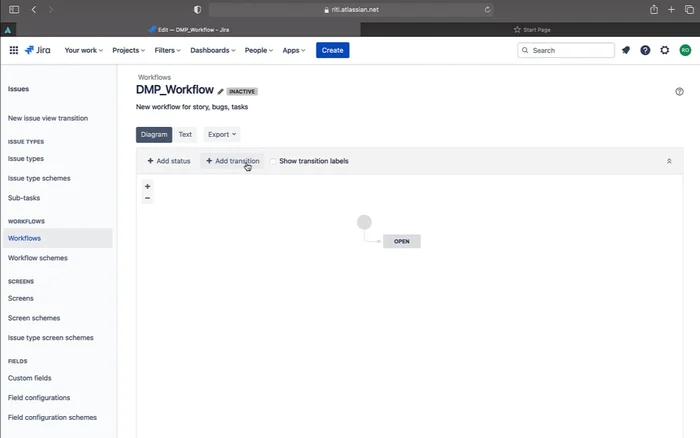
Task: Switch to the Text view tab
Action: (185, 134)
